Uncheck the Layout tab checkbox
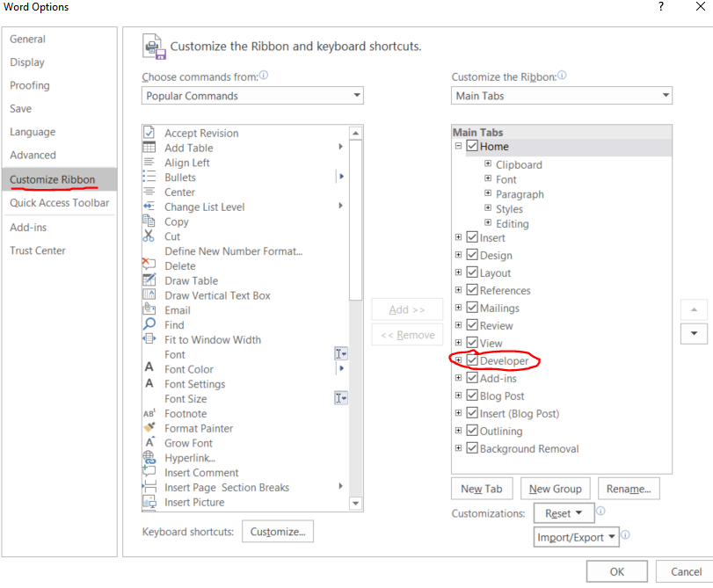The width and height of the screenshot is (713, 588). pos(472,272)
